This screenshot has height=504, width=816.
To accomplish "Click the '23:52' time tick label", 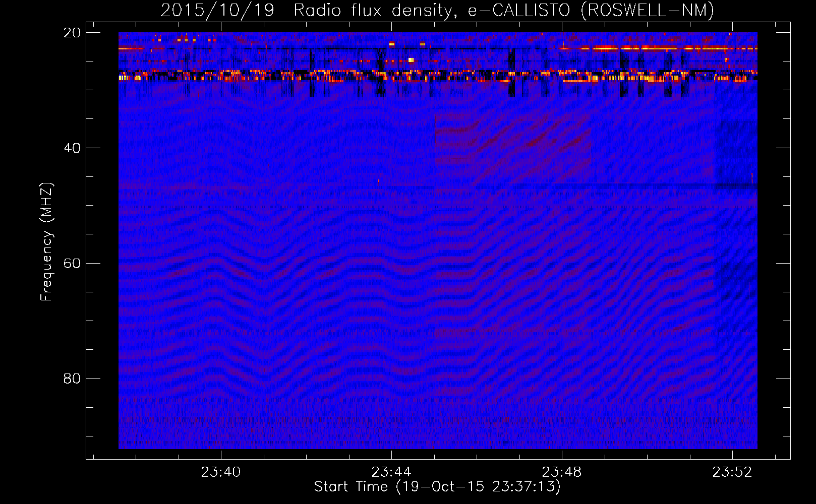I will point(732,472).
